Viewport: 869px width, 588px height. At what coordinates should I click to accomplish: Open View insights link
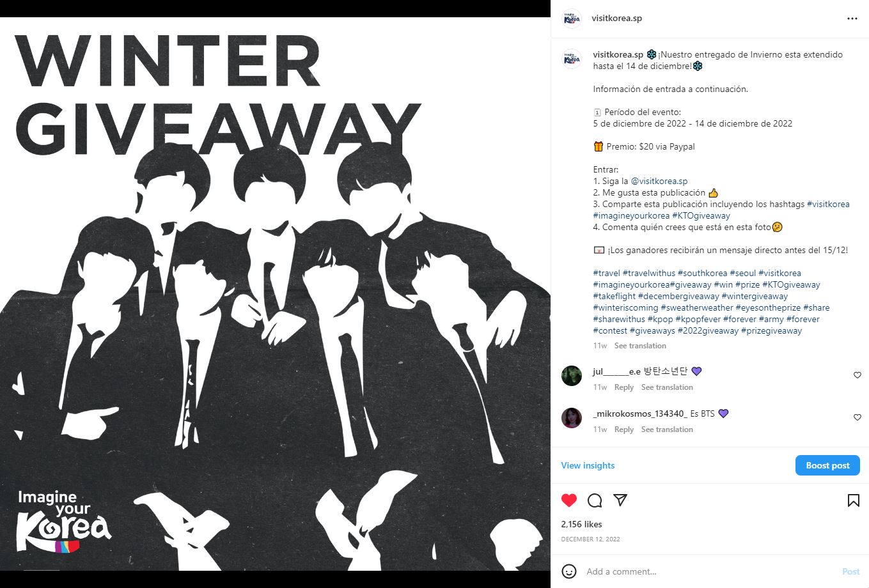588,465
